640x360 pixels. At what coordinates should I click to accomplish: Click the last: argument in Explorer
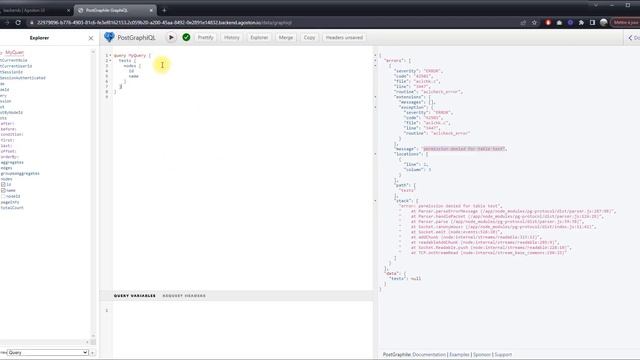point(6,146)
